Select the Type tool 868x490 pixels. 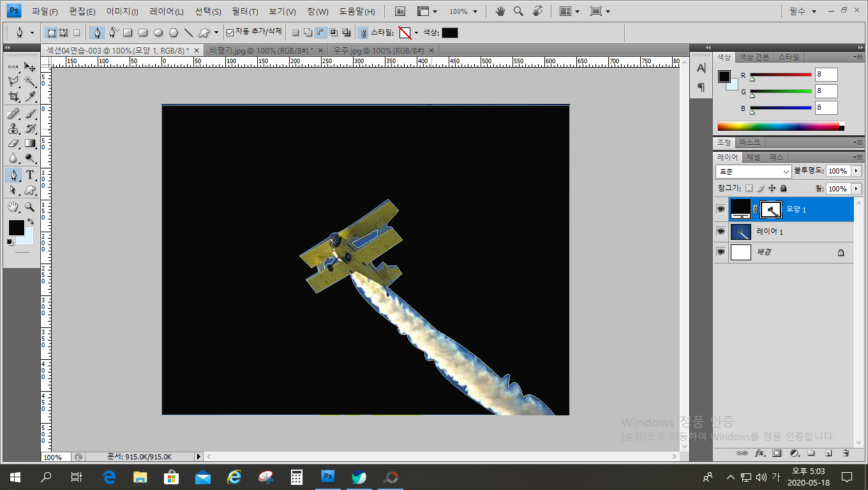[x=30, y=175]
